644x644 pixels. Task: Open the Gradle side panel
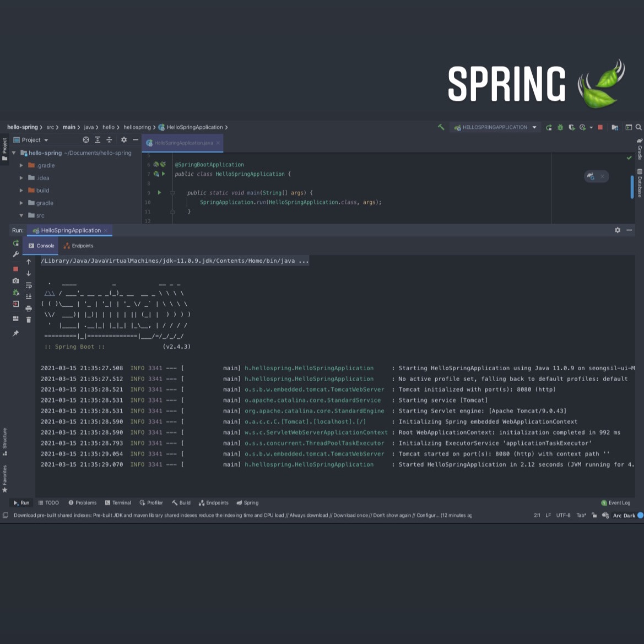(640, 149)
